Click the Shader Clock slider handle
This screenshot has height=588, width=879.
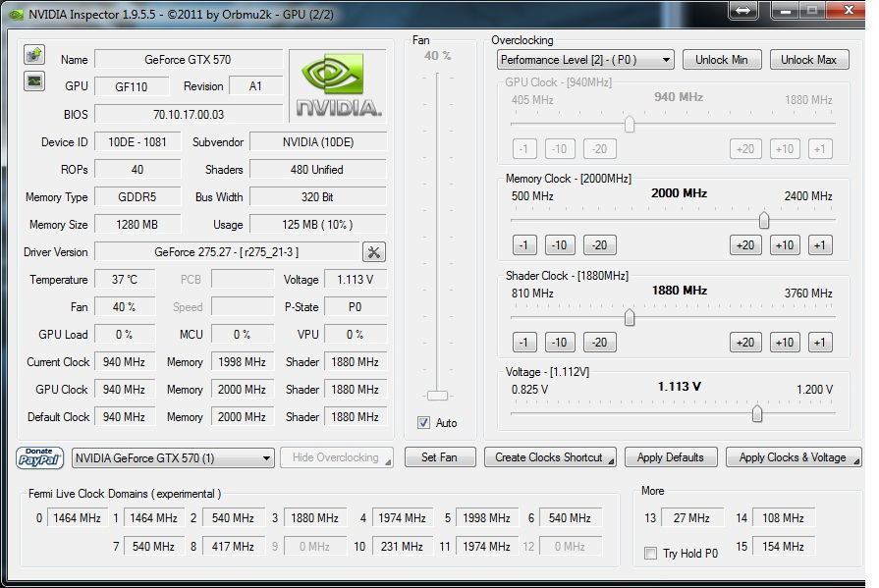pos(630,317)
